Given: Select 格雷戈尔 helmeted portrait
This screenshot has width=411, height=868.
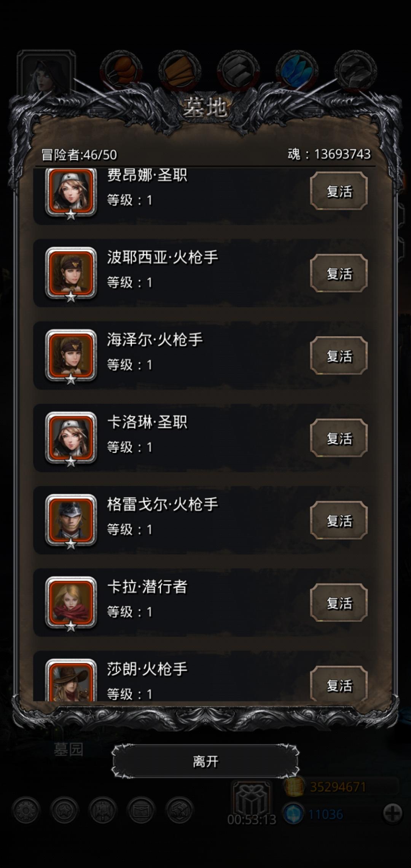Looking at the screenshot, I should 71,520.
